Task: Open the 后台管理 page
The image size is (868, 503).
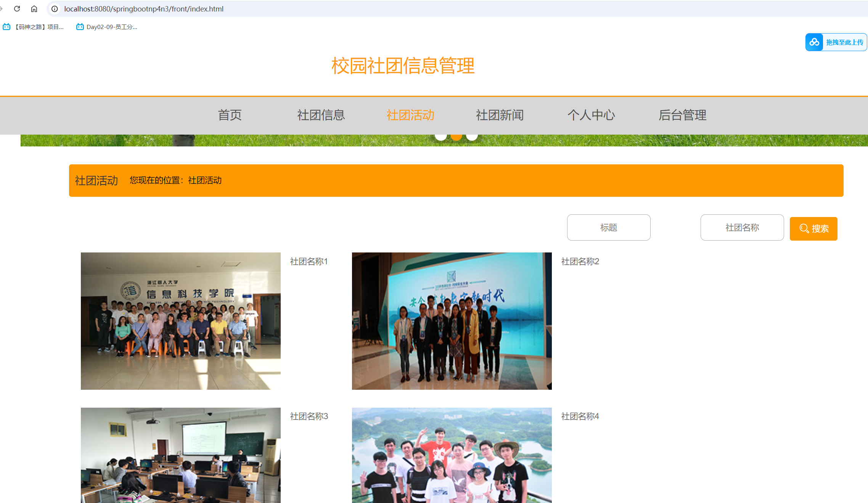Action: 682,115
